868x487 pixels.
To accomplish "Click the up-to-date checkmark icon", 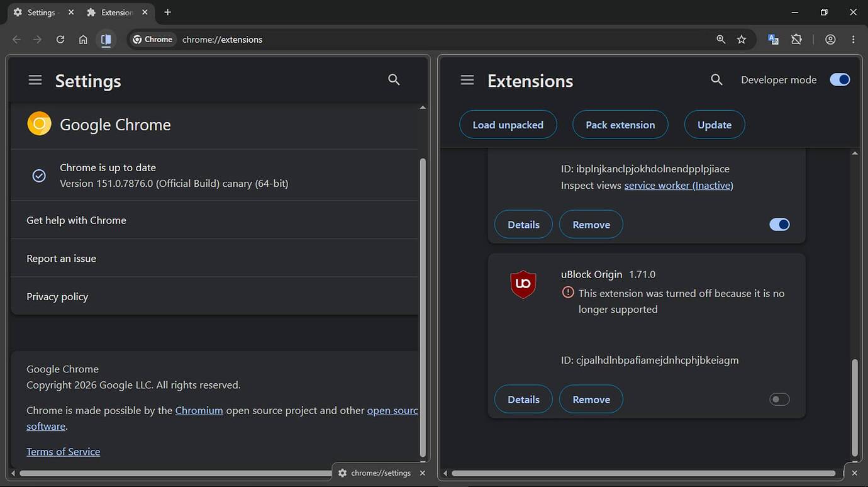I will [39, 176].
